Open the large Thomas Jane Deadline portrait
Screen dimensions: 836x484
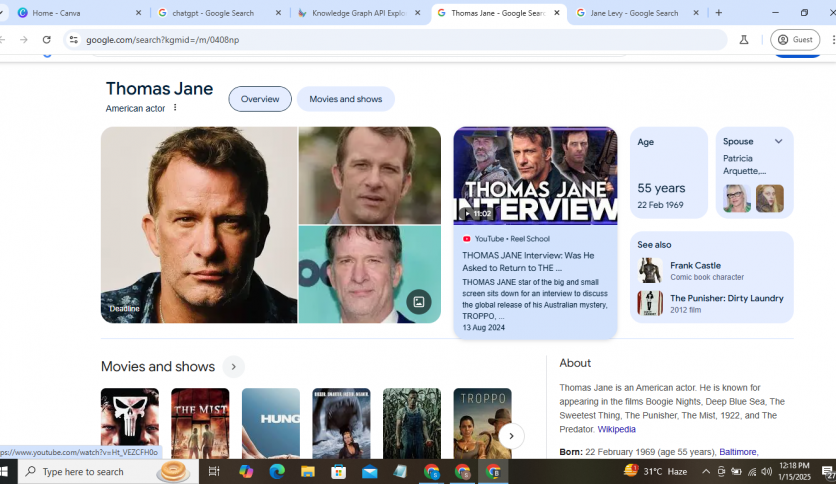point(199,225)
